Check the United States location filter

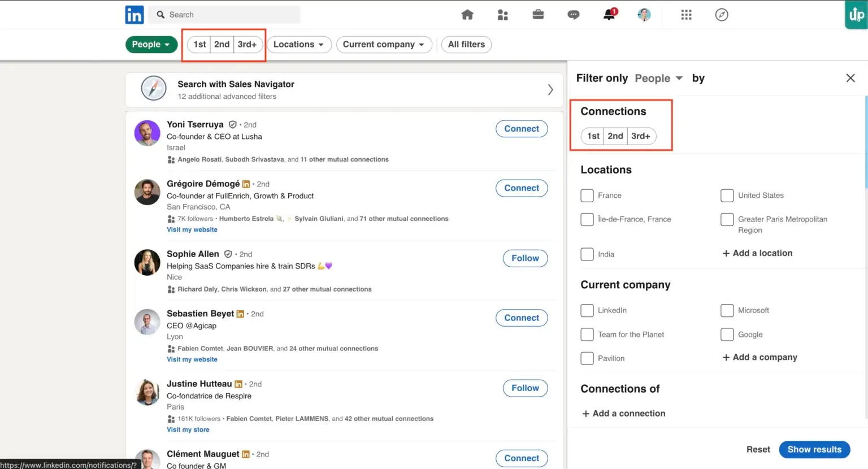[727, 196]
